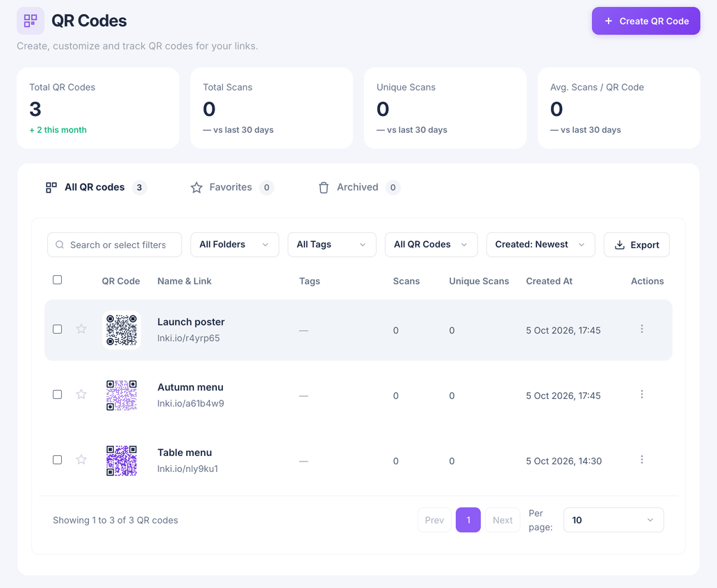Click the star icon beside Favorites
The image size is (717, 588).
(197, 188)
